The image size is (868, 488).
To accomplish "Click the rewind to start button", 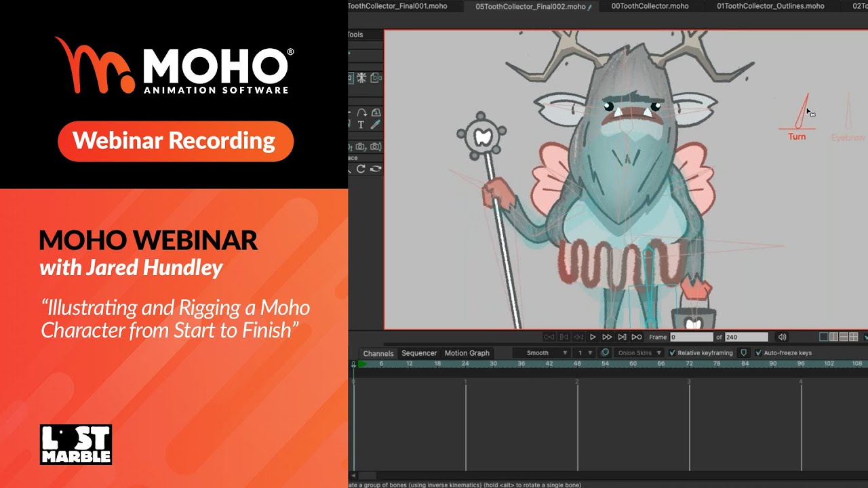I will [x=549, y=337].
